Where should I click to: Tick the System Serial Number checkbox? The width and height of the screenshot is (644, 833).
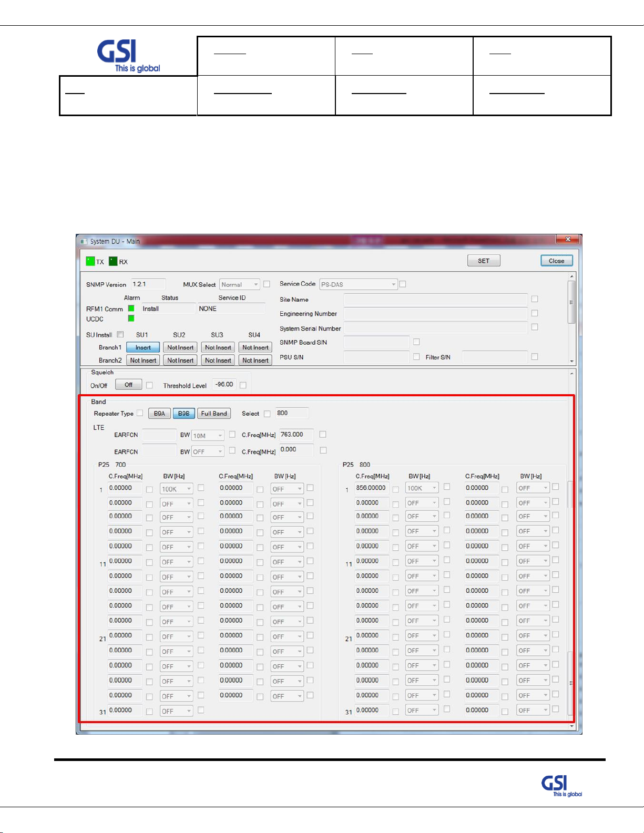[x=535, y=327]
